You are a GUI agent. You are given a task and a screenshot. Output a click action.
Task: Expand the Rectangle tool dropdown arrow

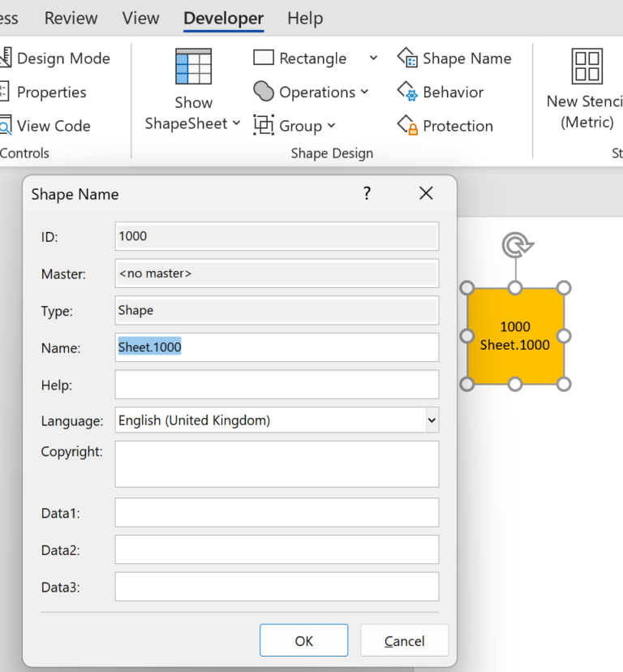(x=372, y=58)
